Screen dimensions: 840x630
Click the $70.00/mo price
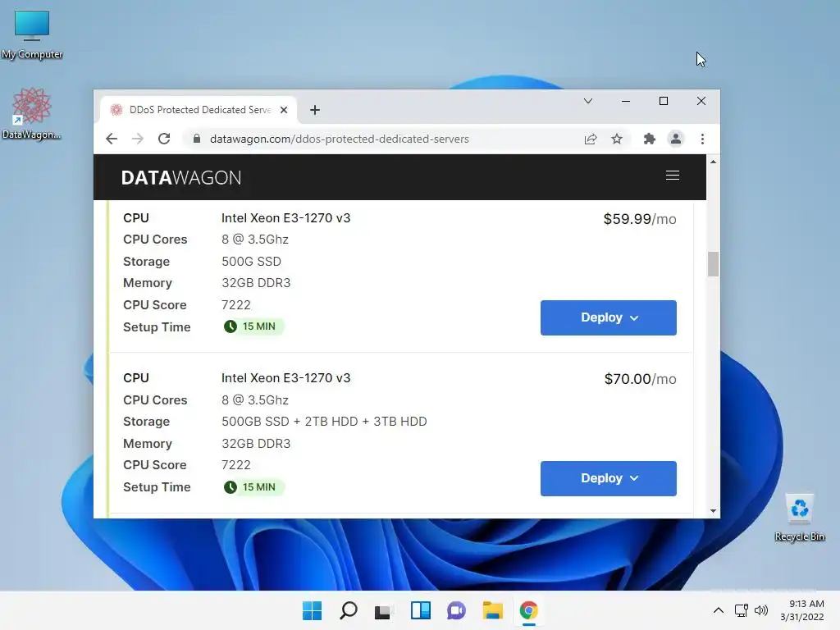coord(640,379)
